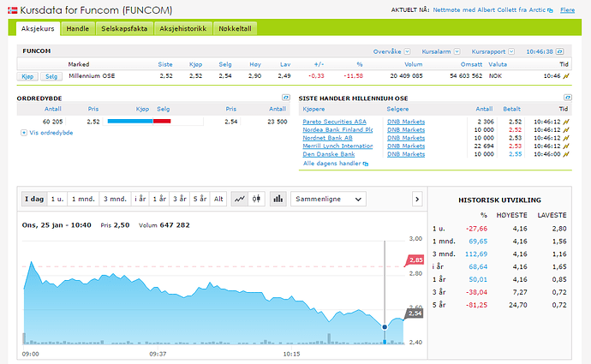Click lightning icon in Den Danske Bank row
This screenshot has width=591, height=364.
(x=566, y=154)
